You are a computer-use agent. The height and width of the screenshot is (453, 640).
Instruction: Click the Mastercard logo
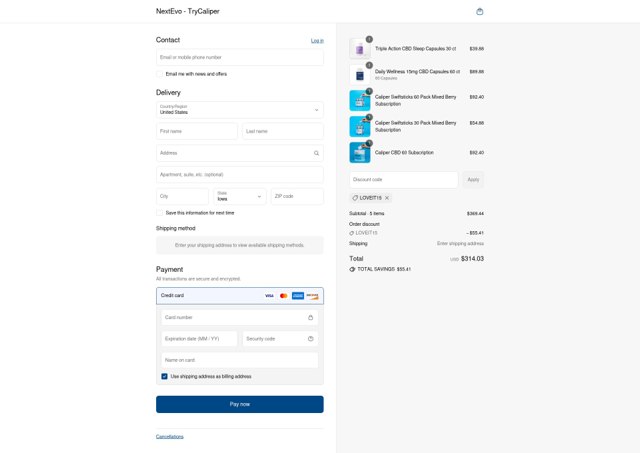coord(283,295)
